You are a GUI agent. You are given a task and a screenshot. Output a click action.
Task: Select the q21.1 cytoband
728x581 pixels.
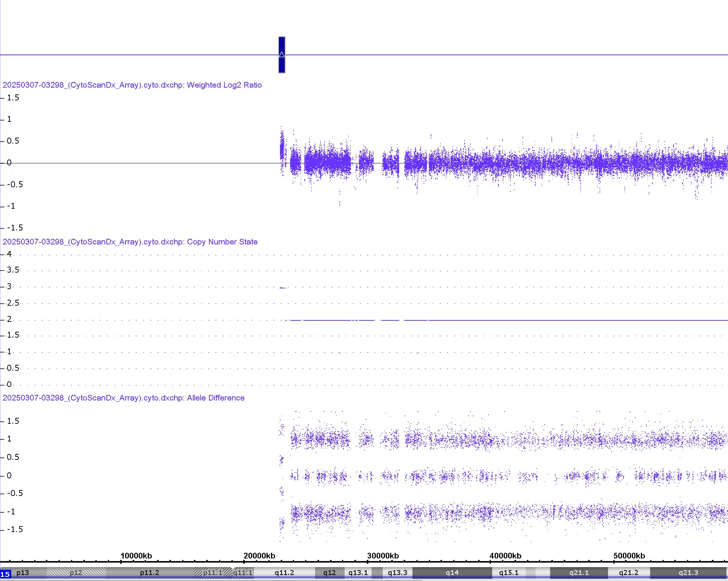tap(579, 573)
